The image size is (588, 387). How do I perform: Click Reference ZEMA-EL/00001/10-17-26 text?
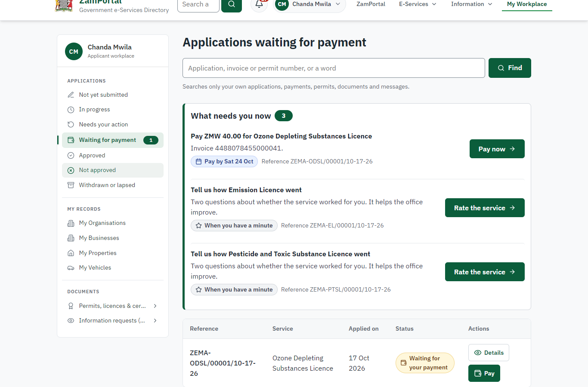(x=332, y=226)
